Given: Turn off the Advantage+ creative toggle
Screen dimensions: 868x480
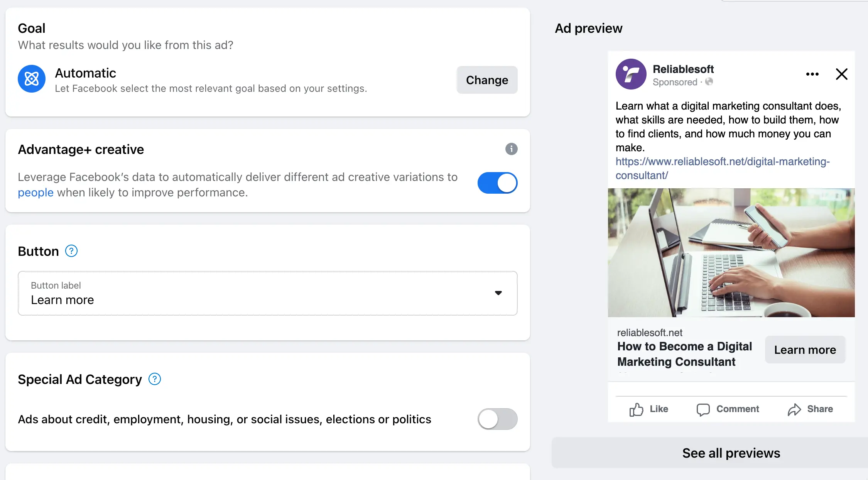Looking at the screenshot, I should tap(497, 183).
